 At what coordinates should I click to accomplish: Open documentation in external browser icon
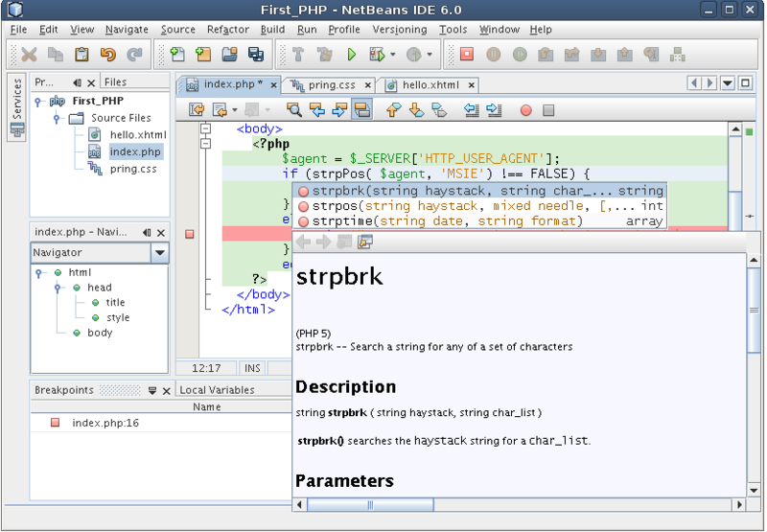[365, 242]
